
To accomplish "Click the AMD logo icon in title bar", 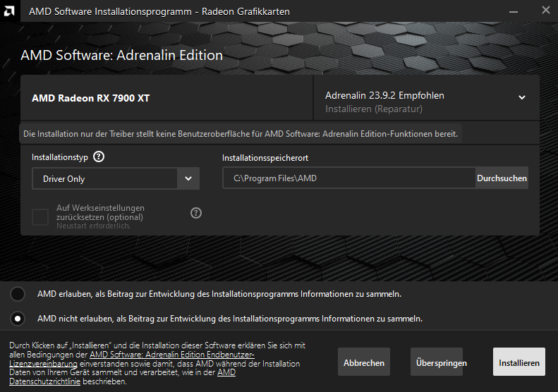I will [9, 11].
